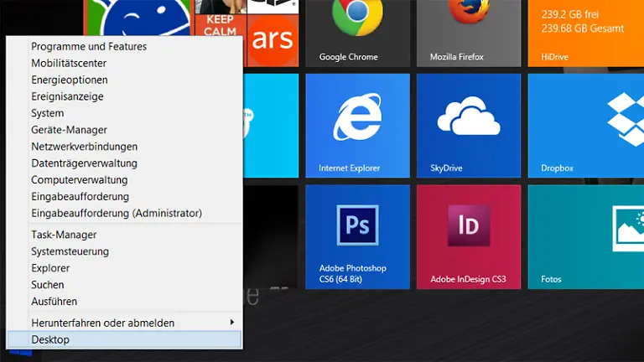Image resolution: width=644 pixels, height=362 pixels.
Task: Launch Adobe InDesign CS3 tile
Action: point(468,236)
